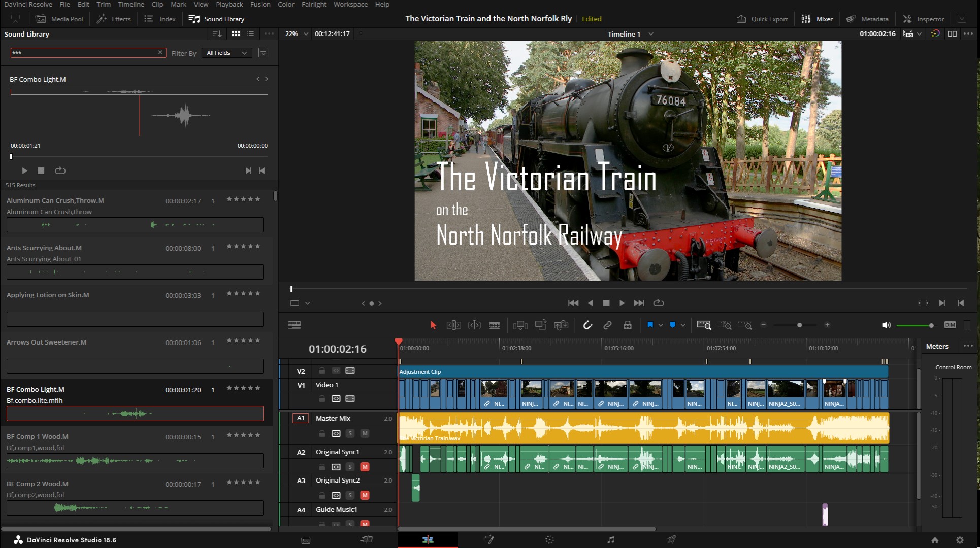Select the Dynamic Trim Mode tool
The width and height of the screenshot is (980, 548).
(474, 325)
